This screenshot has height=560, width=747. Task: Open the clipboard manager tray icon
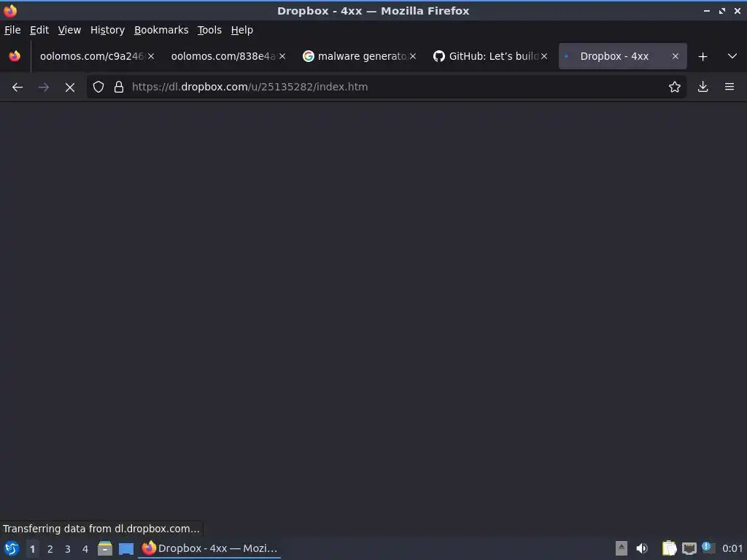[x=670, y=548]
